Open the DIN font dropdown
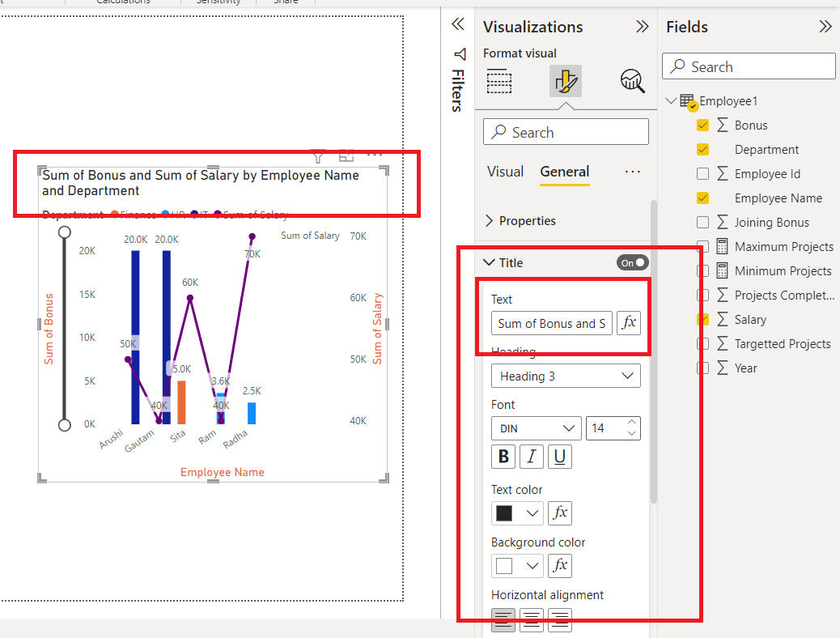Screen dimensions: 840x638 pyautogui.click(x=537, y=428)
